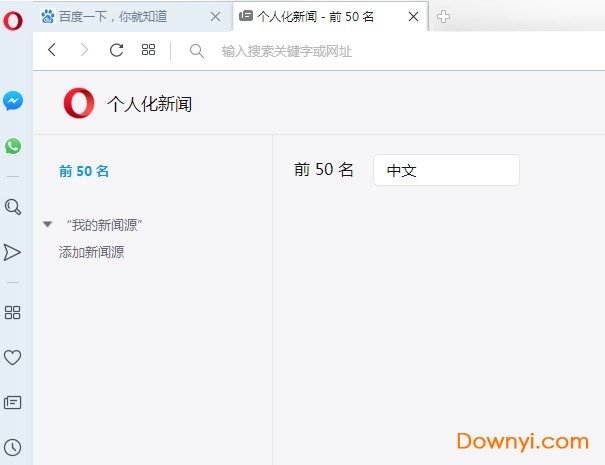605x465 pixels.
Task: Open instant search from the sidebar
Action: 13,207
